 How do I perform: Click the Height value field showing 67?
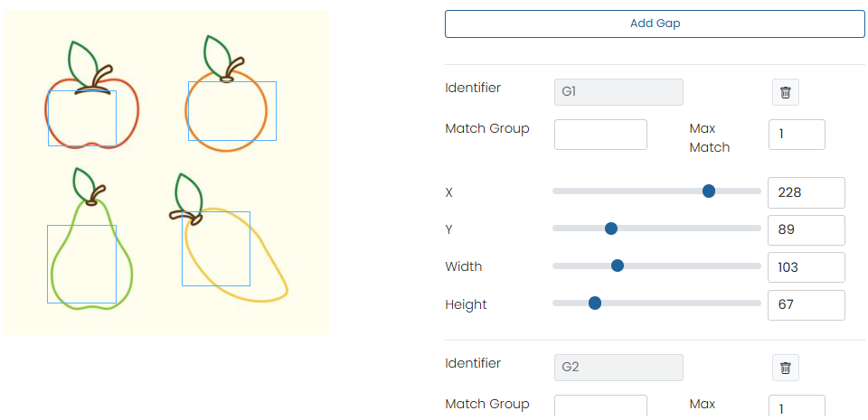coord(806,304)
